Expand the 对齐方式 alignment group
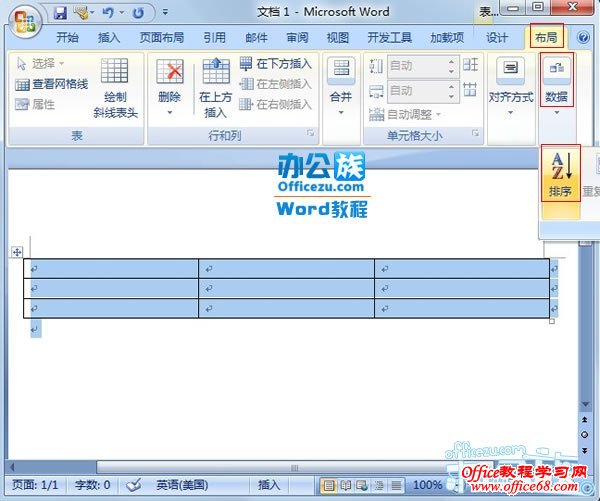 [510, 88]
